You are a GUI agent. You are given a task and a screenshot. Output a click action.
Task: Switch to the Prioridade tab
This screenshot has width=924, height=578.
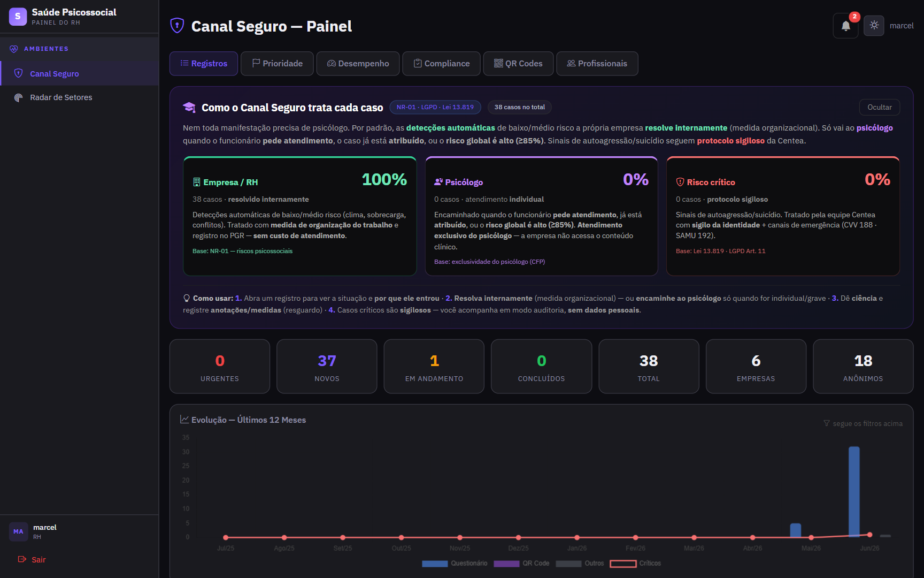[x=277, y=64]
